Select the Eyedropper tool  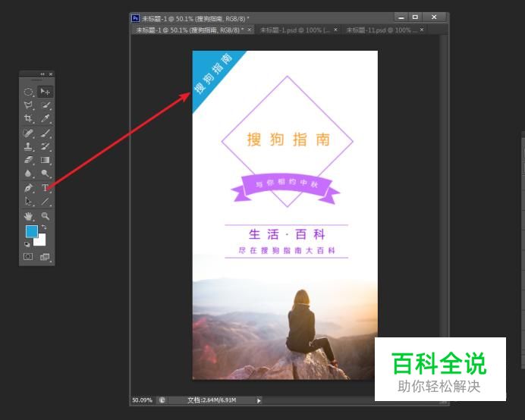(46, 118)
